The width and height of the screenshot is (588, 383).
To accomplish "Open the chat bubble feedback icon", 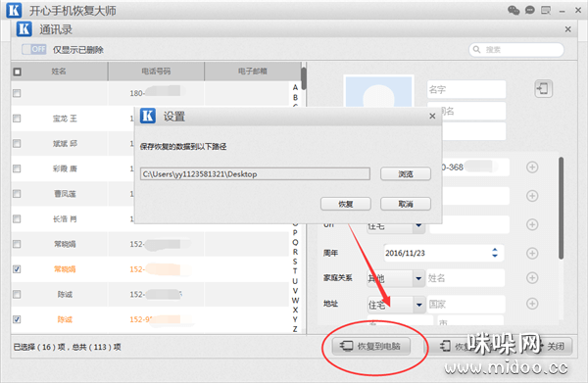I will [529, 10].
